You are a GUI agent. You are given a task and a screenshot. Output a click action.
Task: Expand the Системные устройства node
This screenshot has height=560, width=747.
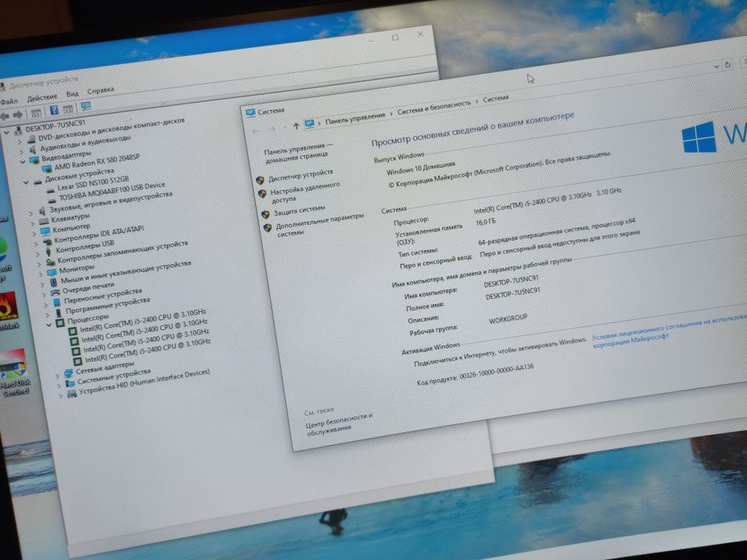(58, 386)
